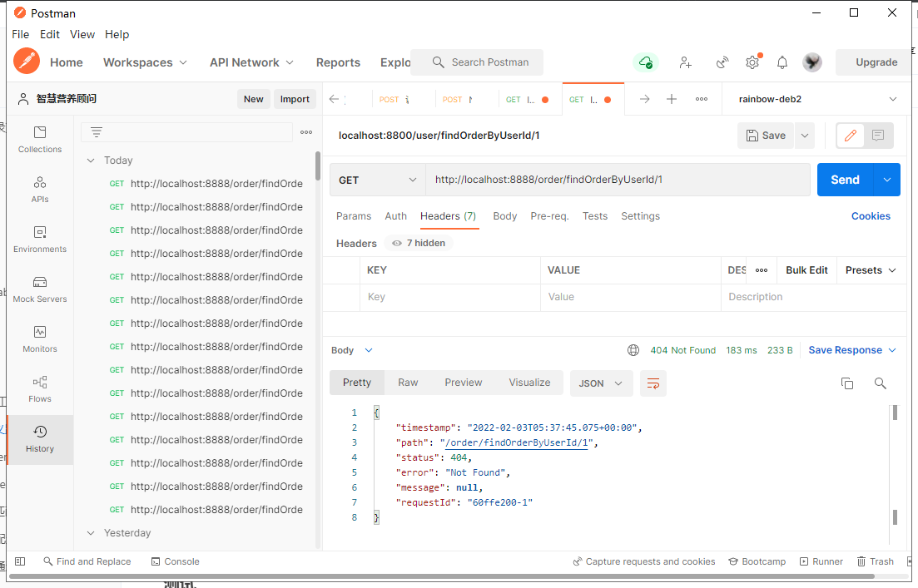
Task: Open the File menu
Action: click(x=21, y=35)
